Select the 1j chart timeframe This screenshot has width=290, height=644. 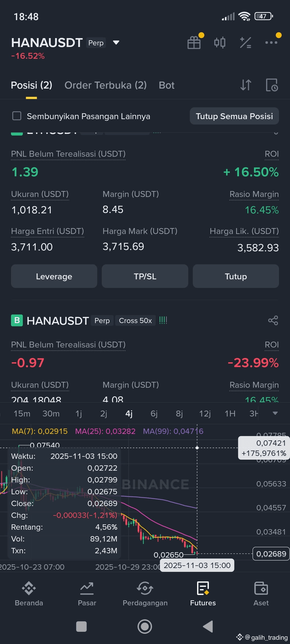click(79, 414)
